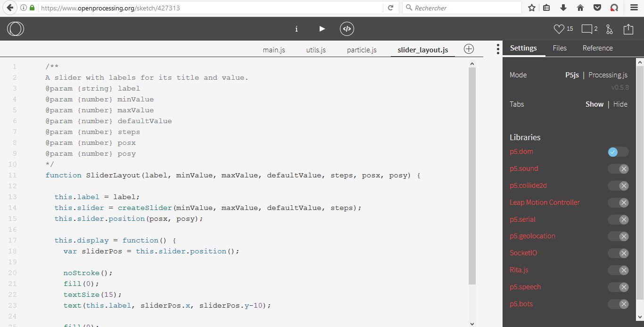Click the v0.5.8 version label
This screenshot has height=327, width=644.
tap(619, 88)
